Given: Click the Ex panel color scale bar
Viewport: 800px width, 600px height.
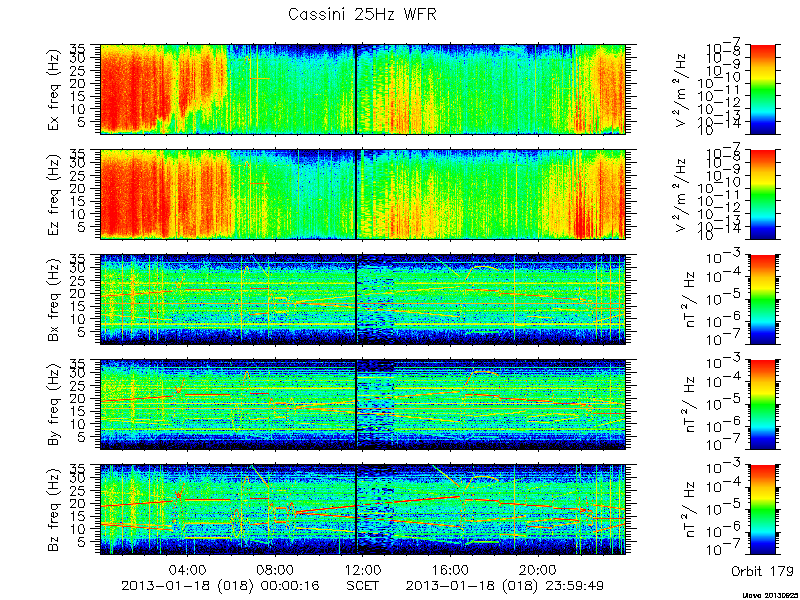Looking at the screenshot, I should pos(763,89).
